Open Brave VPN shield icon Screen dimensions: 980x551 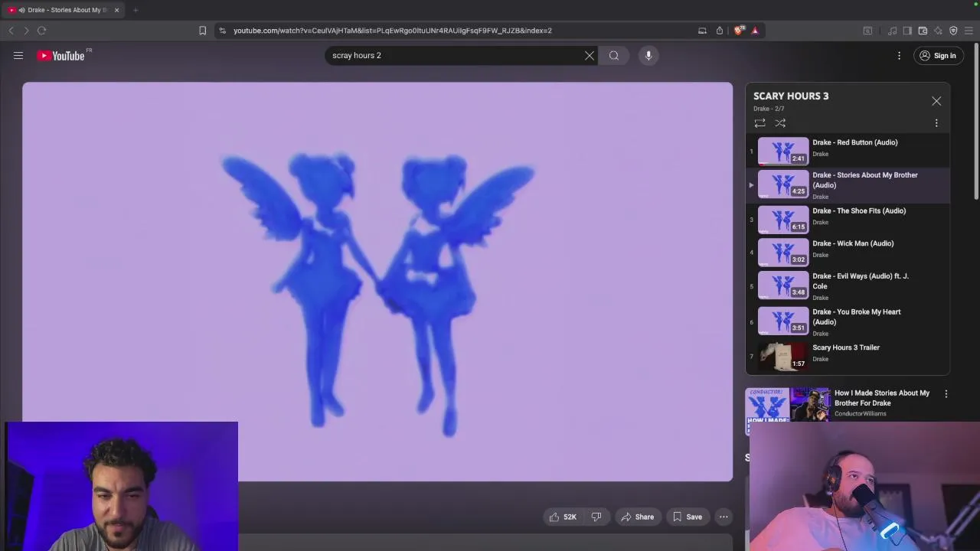coord(953,31)
